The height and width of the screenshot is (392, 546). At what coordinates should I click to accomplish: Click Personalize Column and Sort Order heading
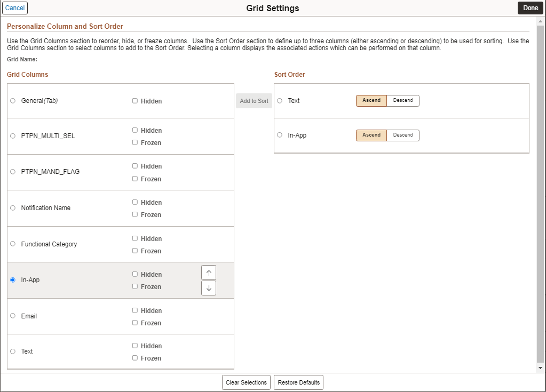[65, 27]
